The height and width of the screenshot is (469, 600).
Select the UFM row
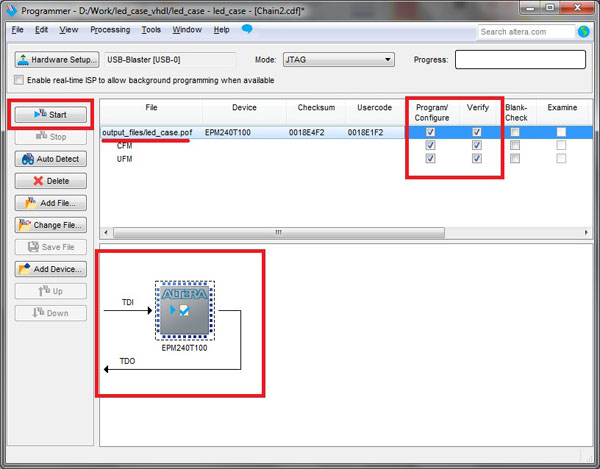pyautogui.click(x=124, y=159)
